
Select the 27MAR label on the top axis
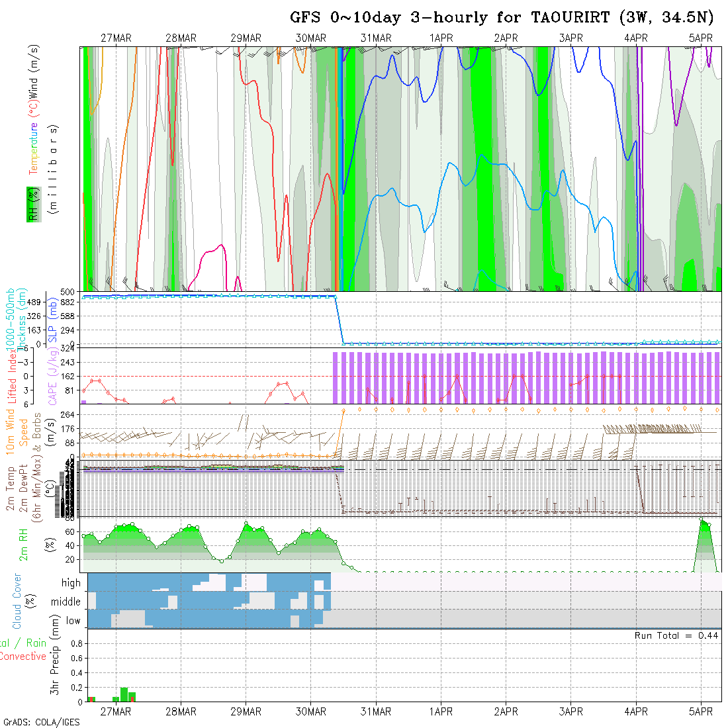116,38
